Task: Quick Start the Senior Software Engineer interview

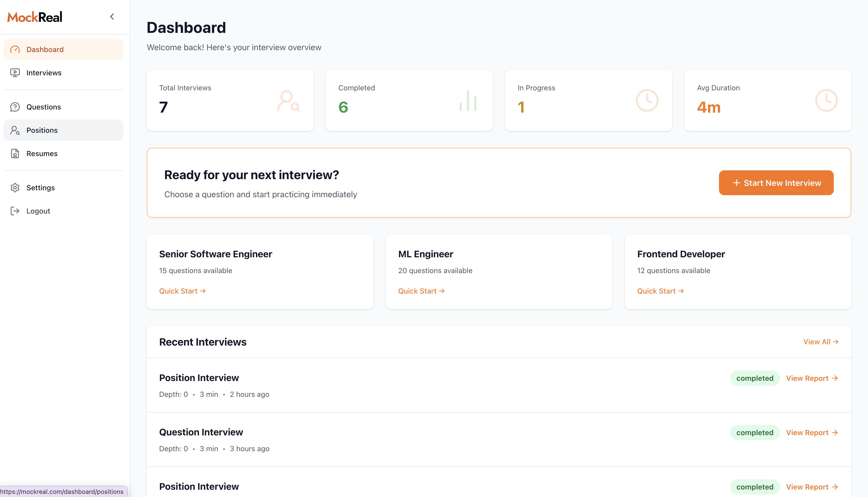Action: 182,291
